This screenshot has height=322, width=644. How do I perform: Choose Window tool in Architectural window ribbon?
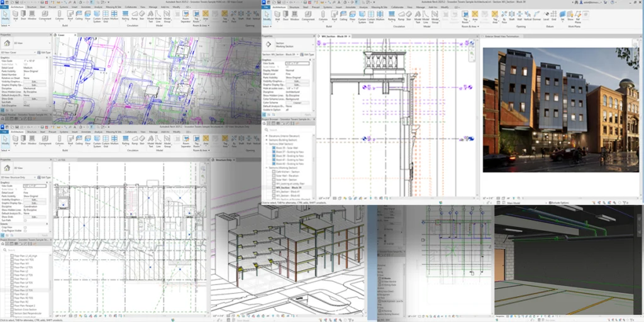[294, 16]
